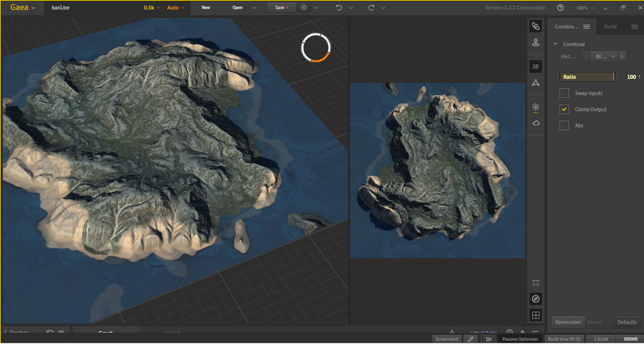Open the blend method dropdown

coord(604,56)
